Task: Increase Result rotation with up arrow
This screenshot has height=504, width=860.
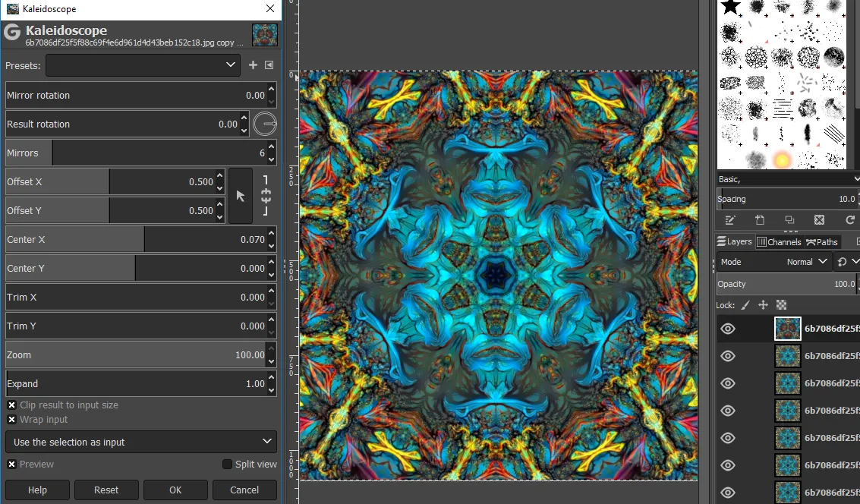Action: point(244,118)
